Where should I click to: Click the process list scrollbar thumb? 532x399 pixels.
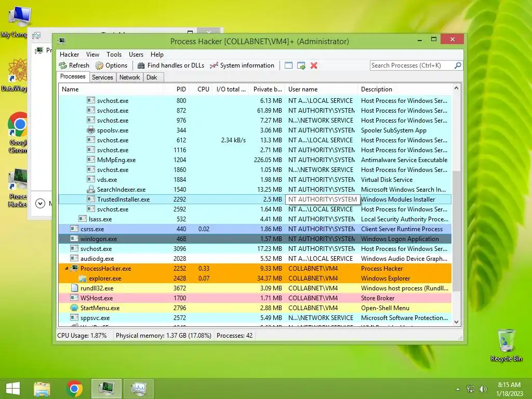(x=456, y=231)
